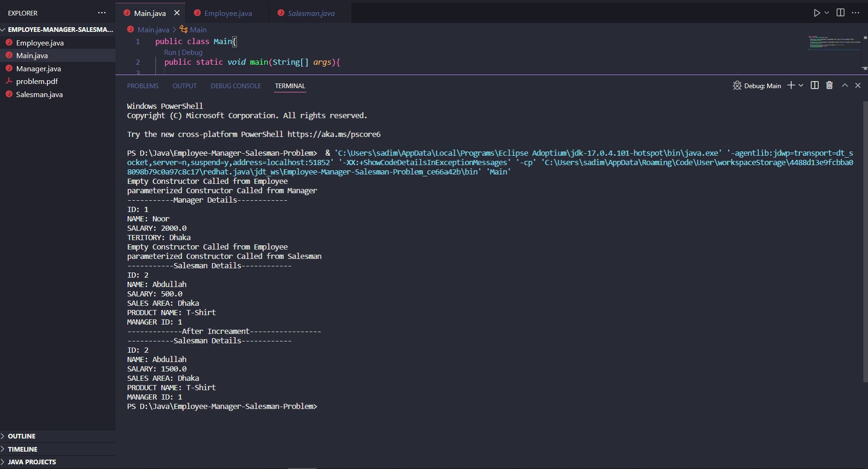Maximize panel size with chevron up
The image size is (868, 469).
845,85
